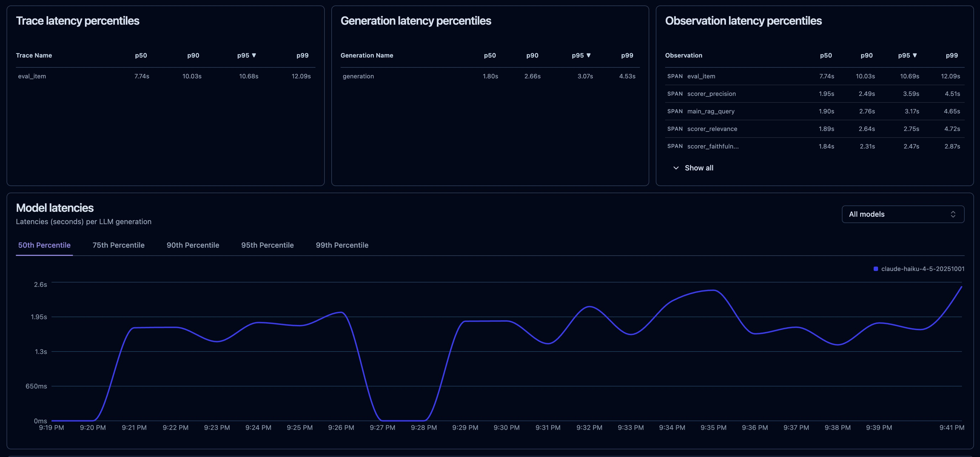This screenshot has width=980, height=457.
Task: Click the 3.07s p95 generation value
Action: tap(585, 76)
